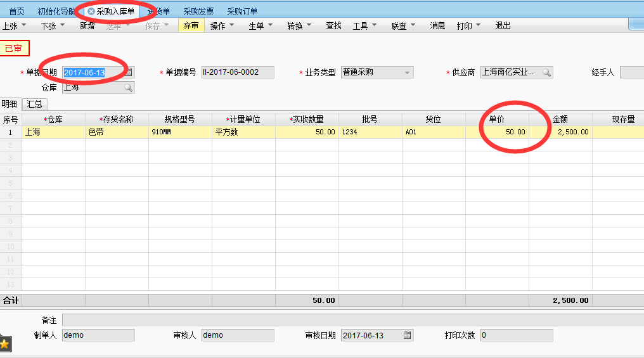Click the 查找 toolbar button
This screenshot has width=644, height=358.
(x=333, y=26)
